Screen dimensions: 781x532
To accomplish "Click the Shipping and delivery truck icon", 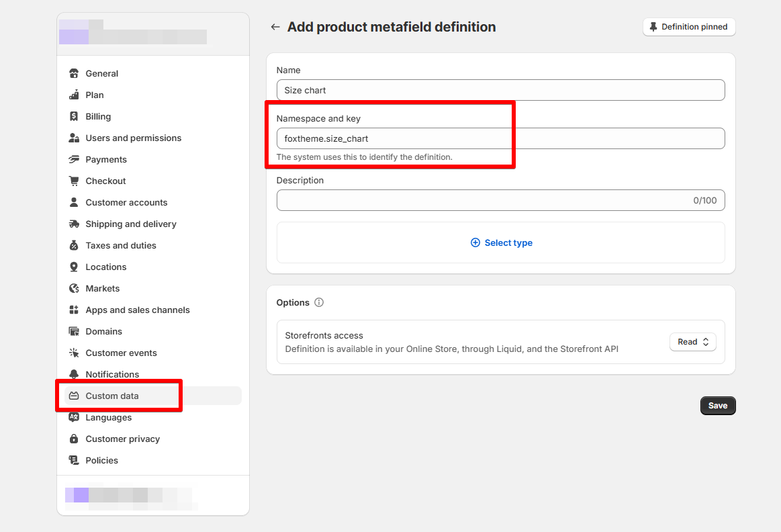I will coord(74,224).
